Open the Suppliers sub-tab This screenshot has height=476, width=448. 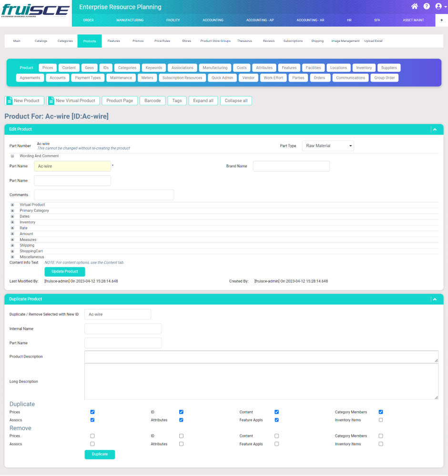(389, 68)
